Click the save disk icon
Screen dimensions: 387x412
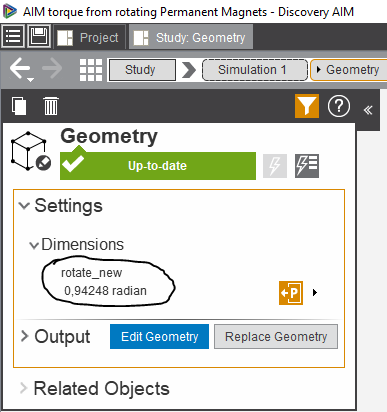click(x=39, y=36)
